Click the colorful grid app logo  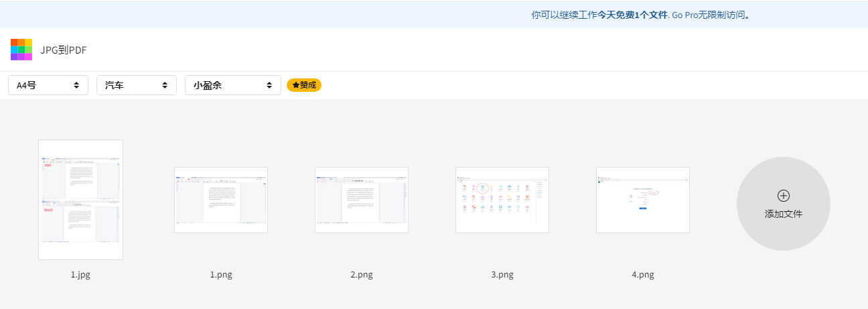coord(21,50)
